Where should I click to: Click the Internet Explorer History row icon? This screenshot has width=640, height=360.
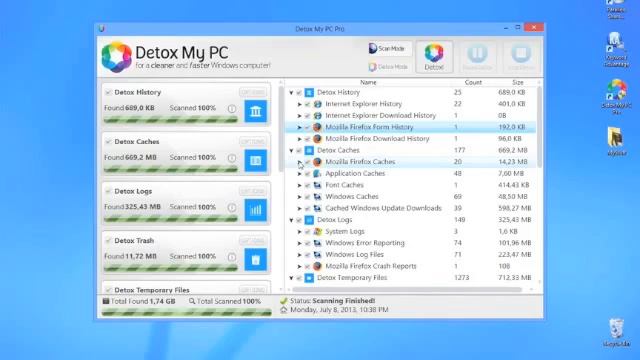coord(317,104)
